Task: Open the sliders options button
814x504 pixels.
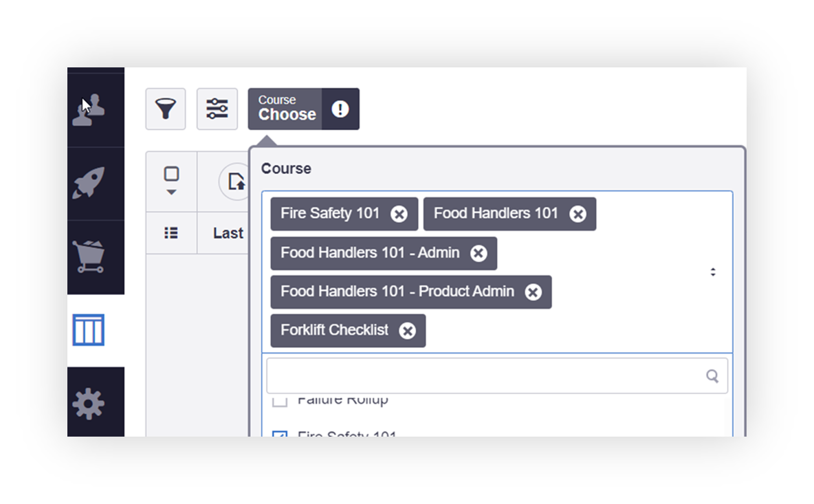Action: point(217,109)
